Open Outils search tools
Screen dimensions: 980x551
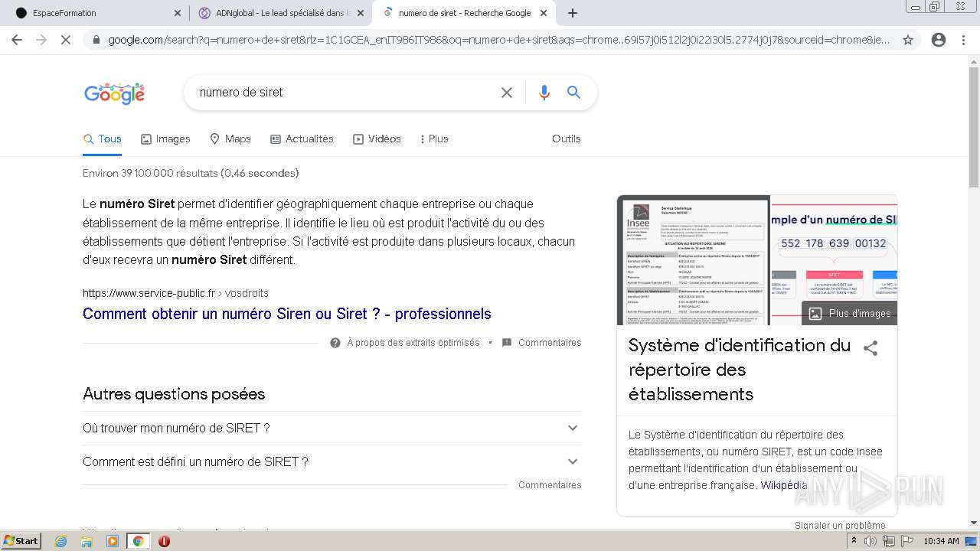tap(567, 139)
